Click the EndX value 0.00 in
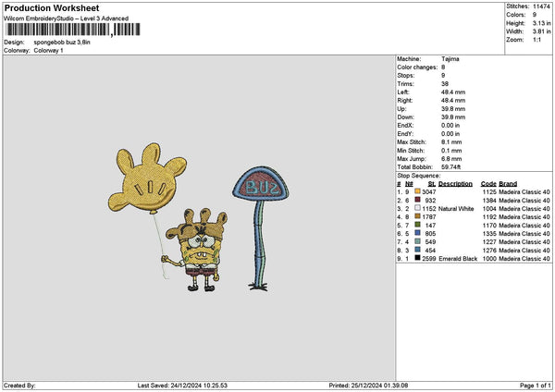The image size is (555, 392). (x=450, y=126)
